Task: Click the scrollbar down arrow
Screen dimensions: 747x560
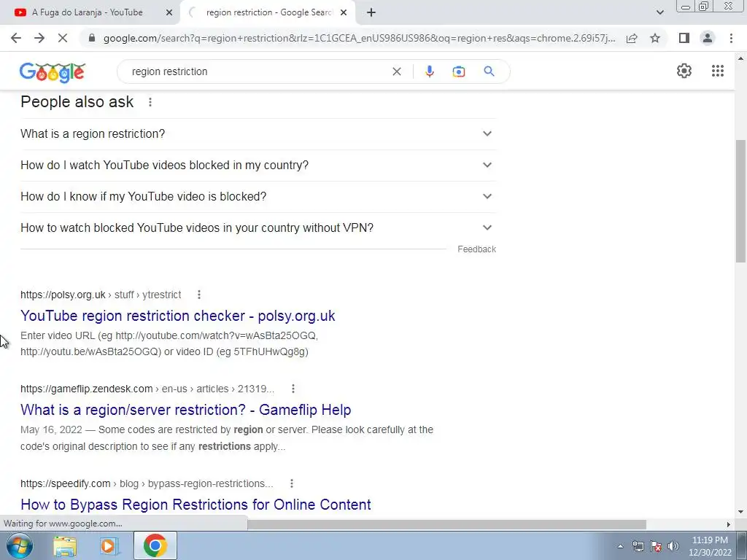Action: pyautogui.click(x=740, y=512)
